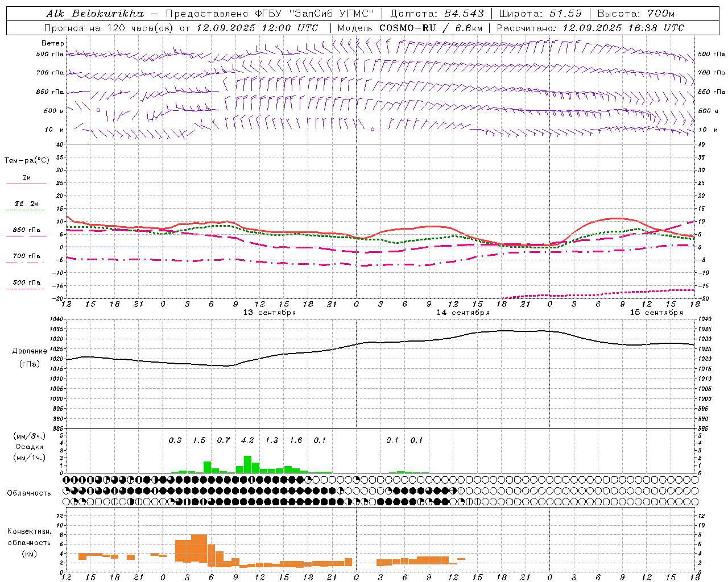This screenshot has width=728, height=582.
Task: Click the 700 гПа temperature legend label
Action: point(26,256)
